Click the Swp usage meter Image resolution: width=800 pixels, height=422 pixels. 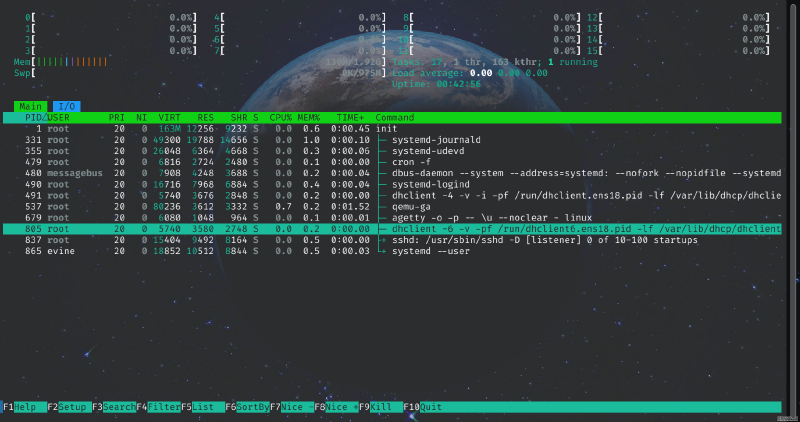(x=200, y=73)
